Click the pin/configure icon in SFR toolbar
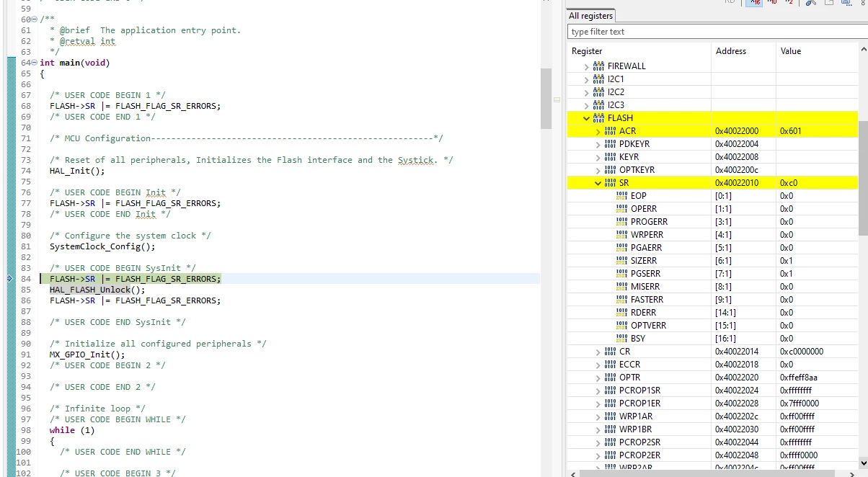This screenshot has width=868, height=477. (x=810, y=2)
